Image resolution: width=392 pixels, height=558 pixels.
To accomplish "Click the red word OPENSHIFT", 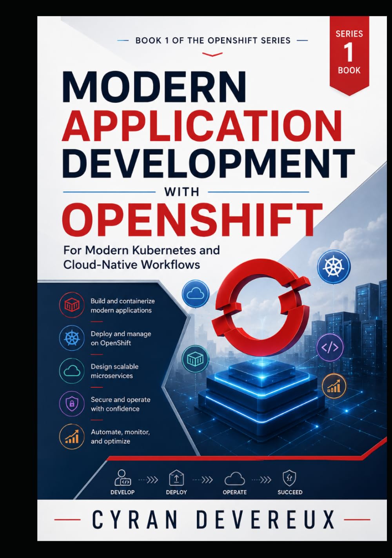I will [192, 220].
